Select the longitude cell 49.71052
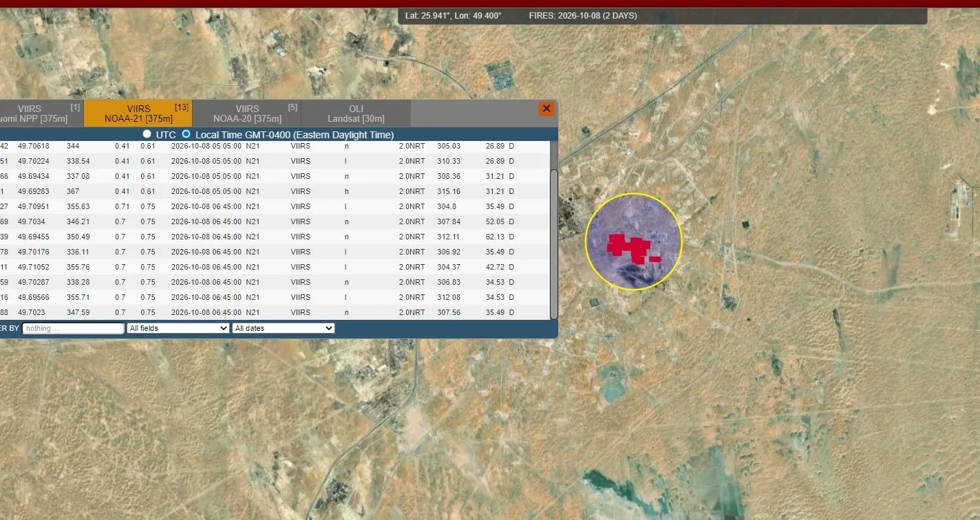Viewport: 980px width, 520px height. 34,267
